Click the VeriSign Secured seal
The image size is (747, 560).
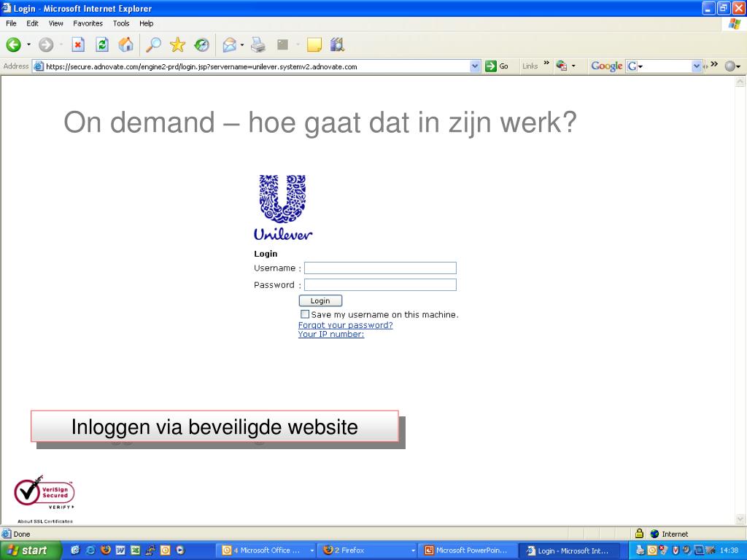[44, 492]
